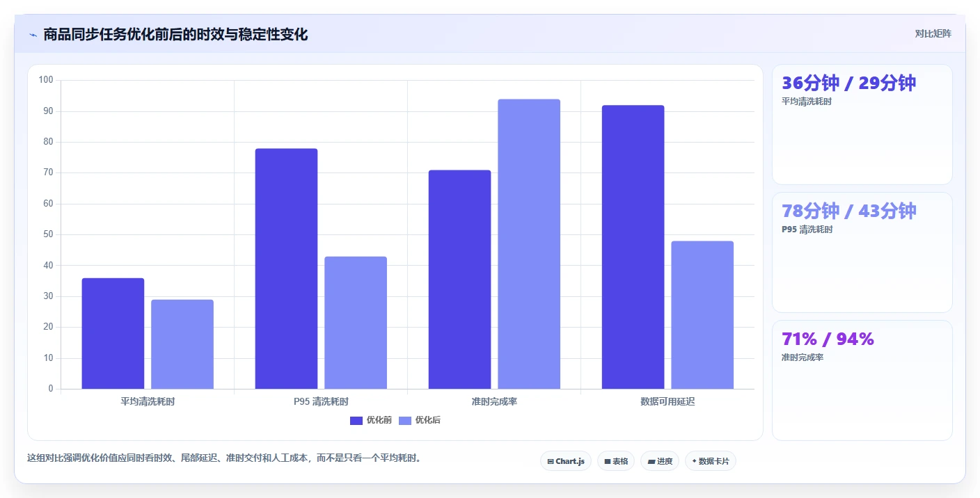Click the 优化前 bar for 数据可用延迟
This screenshot has height=498, width=980.
click(x=633, y=247)
